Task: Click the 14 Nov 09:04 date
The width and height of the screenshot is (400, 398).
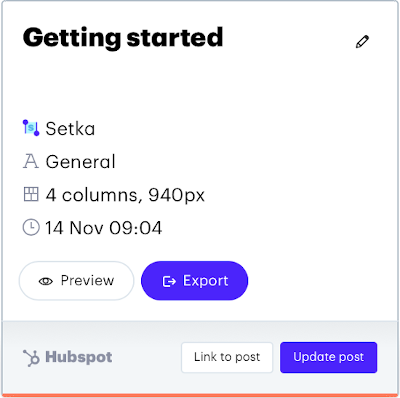Action: coord(104,228)
